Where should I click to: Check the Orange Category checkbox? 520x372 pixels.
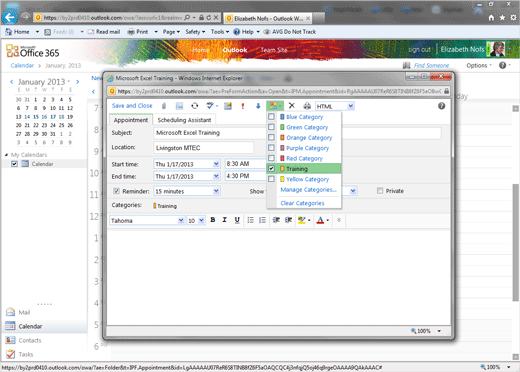click(271, 137)
